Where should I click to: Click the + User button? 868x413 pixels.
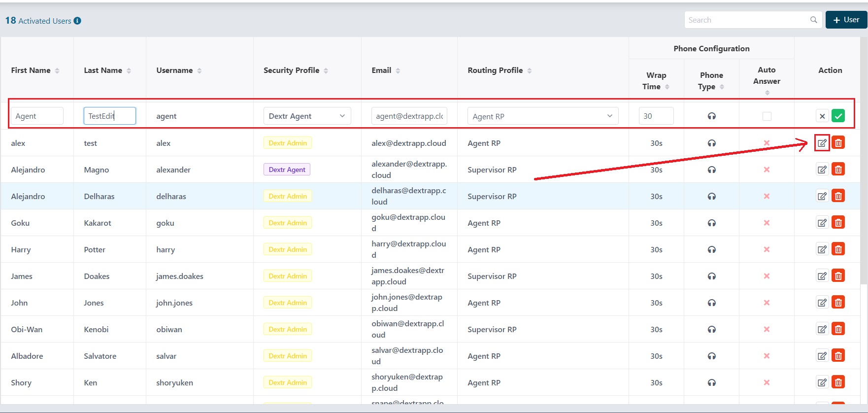pos(846,20)
